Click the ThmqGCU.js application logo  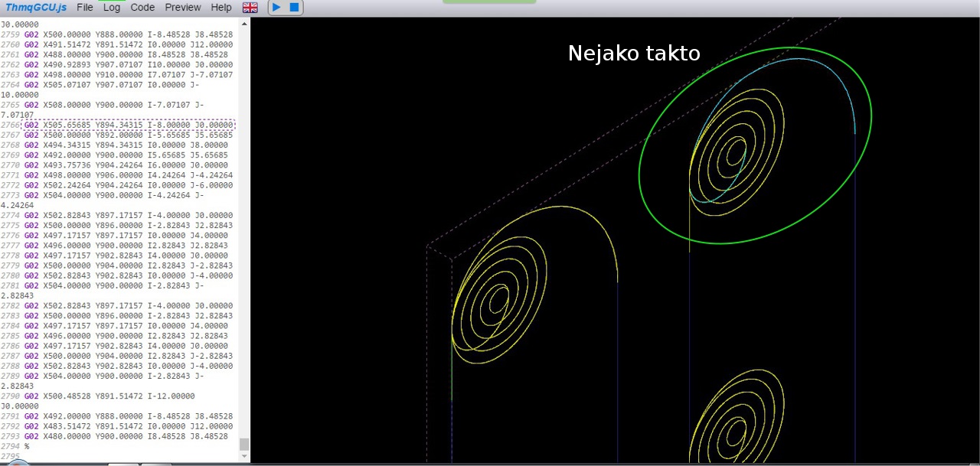click(36, 8)
